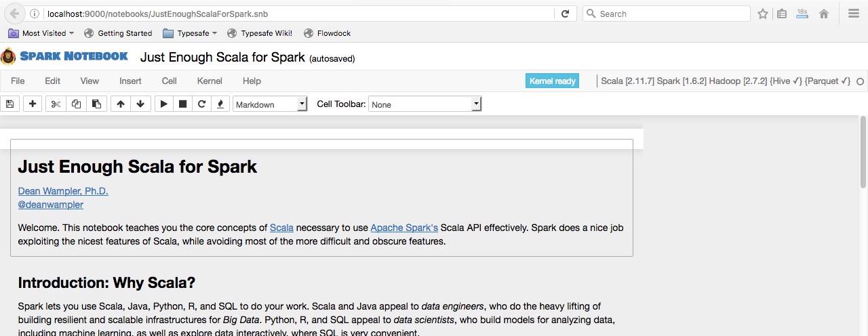Follow the Apache Spark's hyperlink

click(x=404, y=228)
